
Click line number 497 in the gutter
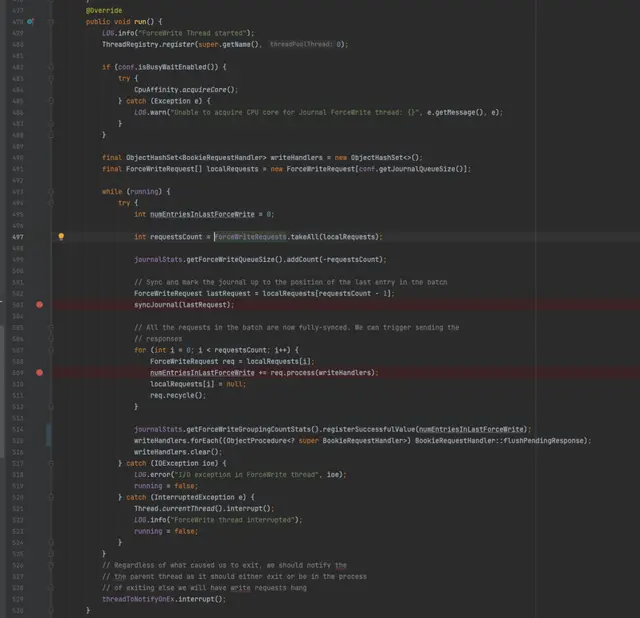click(18, 237)
